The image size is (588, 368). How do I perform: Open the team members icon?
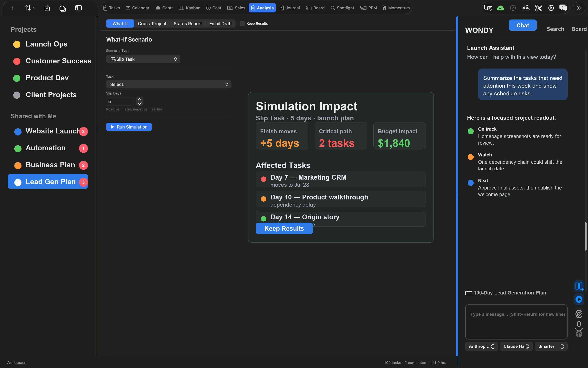526,8
